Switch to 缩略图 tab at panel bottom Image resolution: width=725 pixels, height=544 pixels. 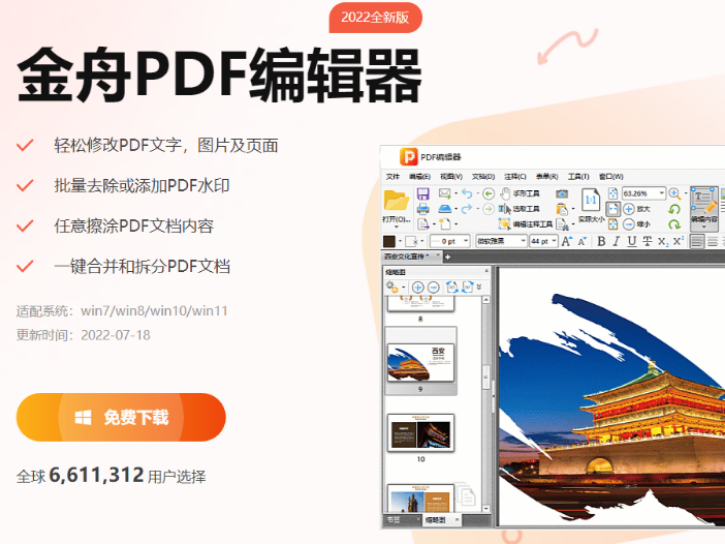click(435, 520)
